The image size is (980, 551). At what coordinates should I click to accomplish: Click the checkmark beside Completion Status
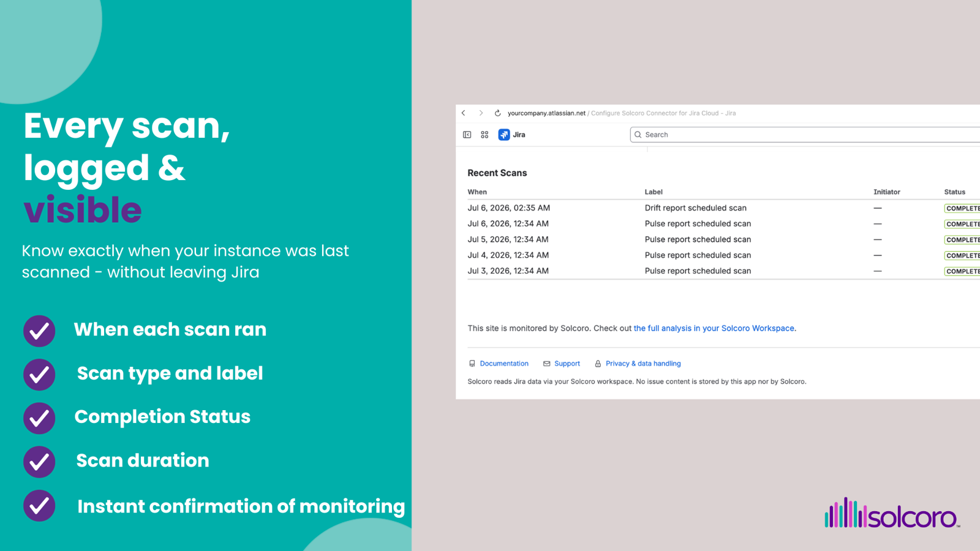(39, 418)
